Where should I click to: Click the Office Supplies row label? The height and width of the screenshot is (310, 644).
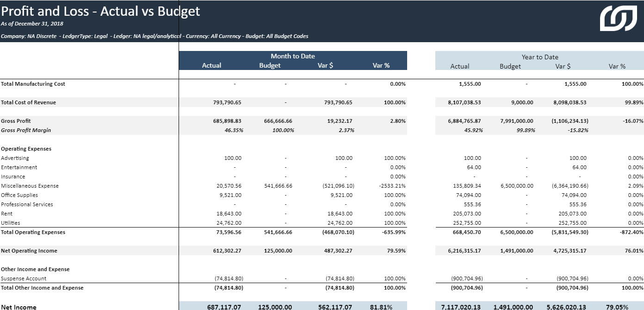(19, 195)
